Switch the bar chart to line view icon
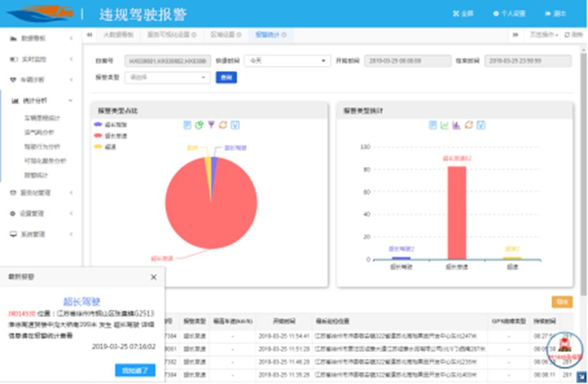Image resolution: width=588 pixels, height=384 pixels. point(443,125)
